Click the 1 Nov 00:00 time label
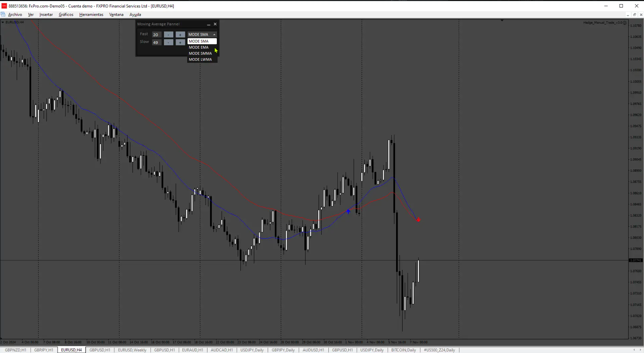The width and height of the screenshot is (644, 353). pos(354,342)
